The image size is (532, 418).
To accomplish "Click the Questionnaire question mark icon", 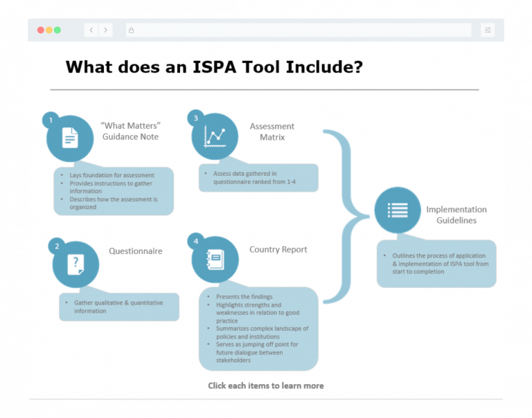I will coord(76,264).
